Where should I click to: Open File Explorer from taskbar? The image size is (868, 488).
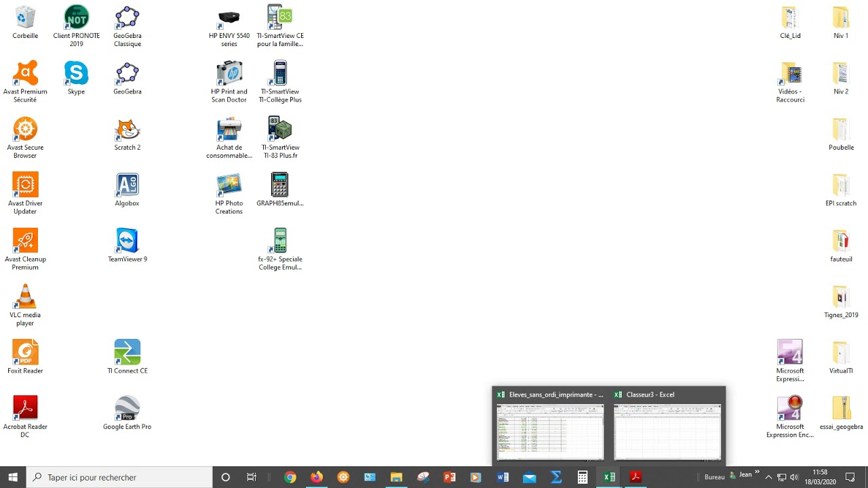pyautogui.click(x=396, y=477)
